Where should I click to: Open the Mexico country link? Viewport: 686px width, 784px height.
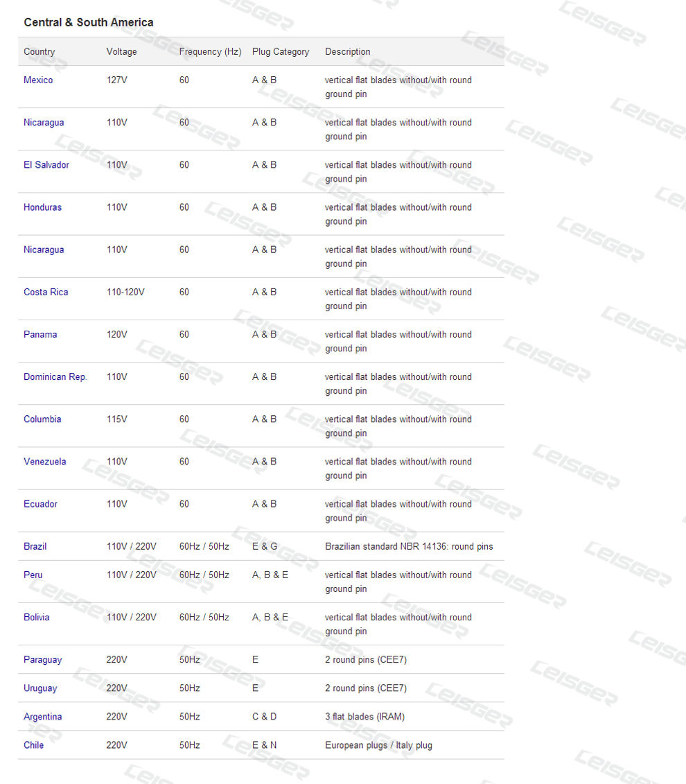(38, 80)
